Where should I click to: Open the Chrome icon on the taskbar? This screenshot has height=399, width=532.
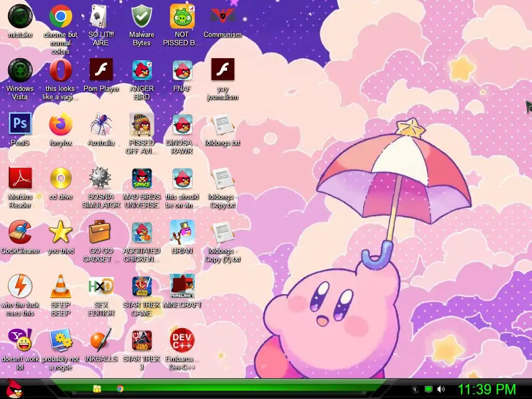(x=120, y=389)
